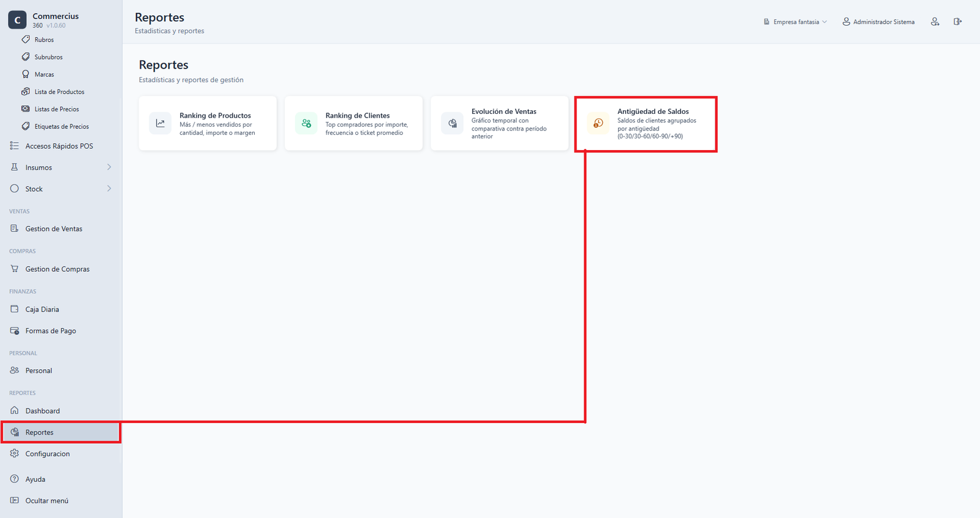Click the Gestion de Compras cart icon

click(15, 269)
